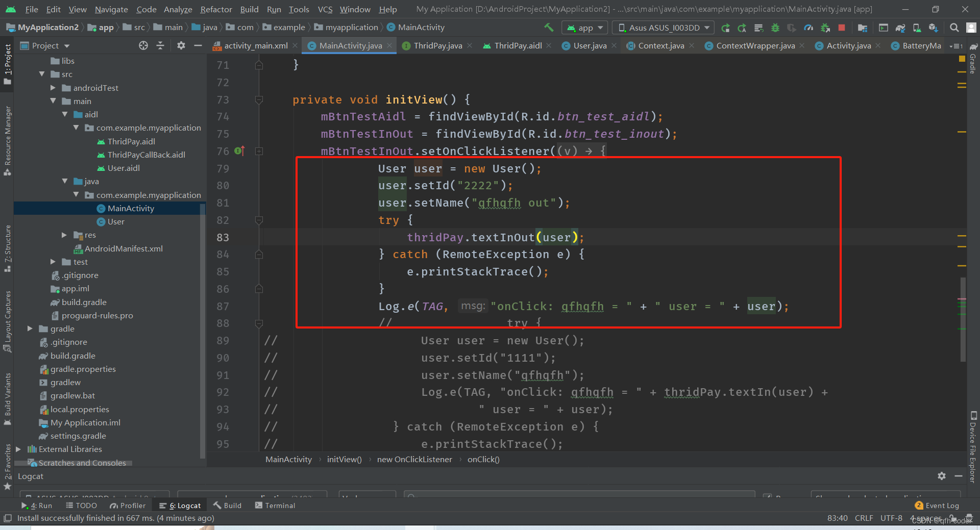Viewport: 980px width, 530px height.
Task: Hide the Project tool window
Action: pyautogui.click(x=198, y=45)
